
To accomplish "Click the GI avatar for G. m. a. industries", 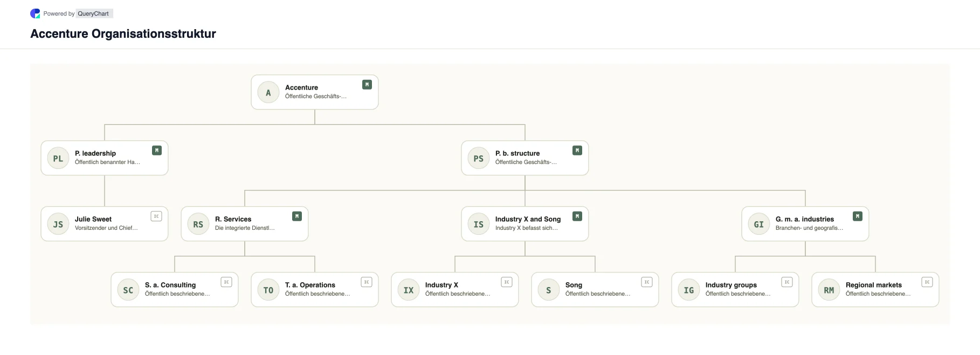I will point(759,224).
